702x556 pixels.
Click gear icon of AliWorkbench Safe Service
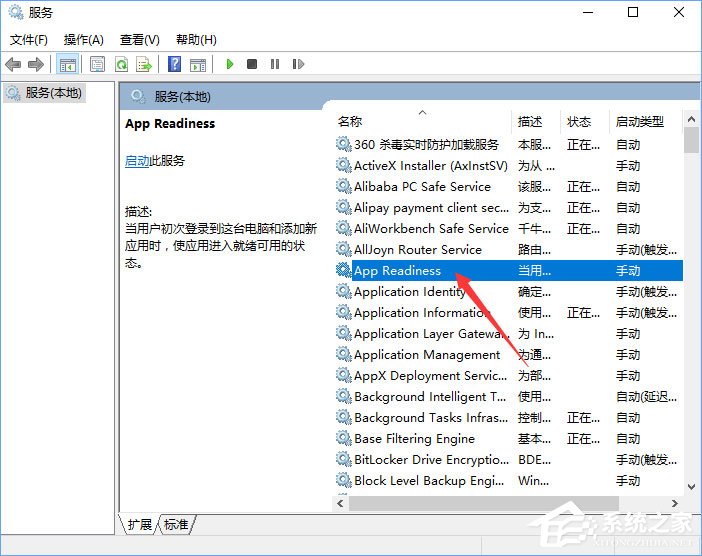click(344, 228)
